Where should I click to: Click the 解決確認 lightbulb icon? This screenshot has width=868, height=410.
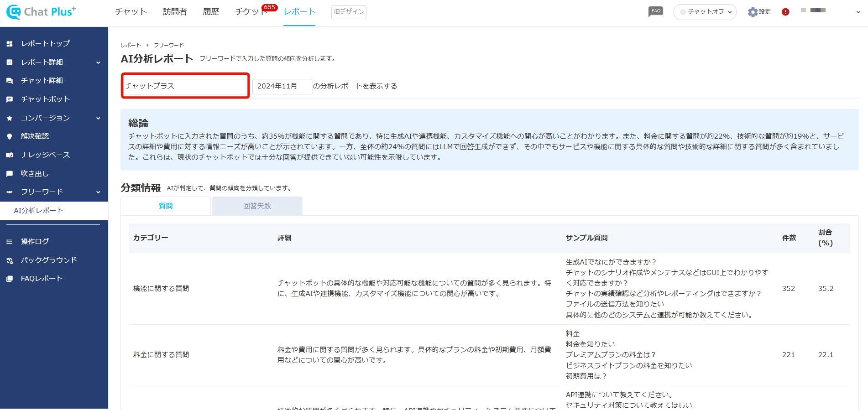point(9,136)
